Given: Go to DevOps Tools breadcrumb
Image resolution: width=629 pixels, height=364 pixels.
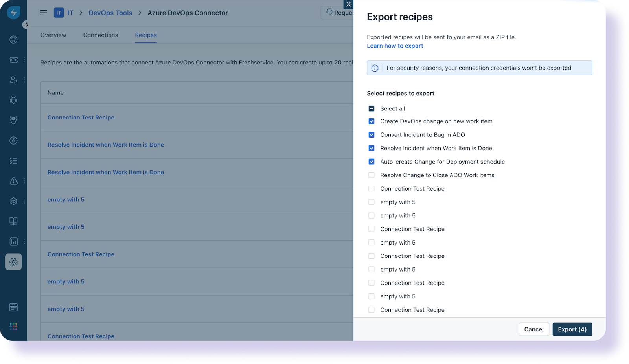Looking at the screenshot, I should tap(110, 13).
